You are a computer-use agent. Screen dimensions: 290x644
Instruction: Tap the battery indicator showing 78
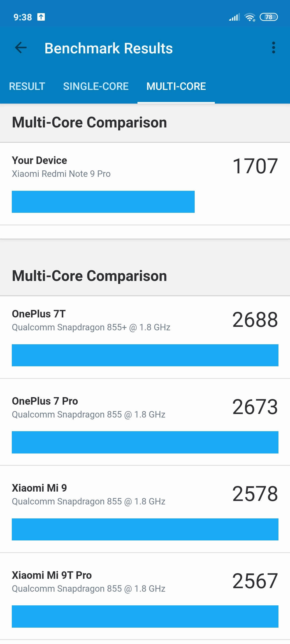point(269,17)
